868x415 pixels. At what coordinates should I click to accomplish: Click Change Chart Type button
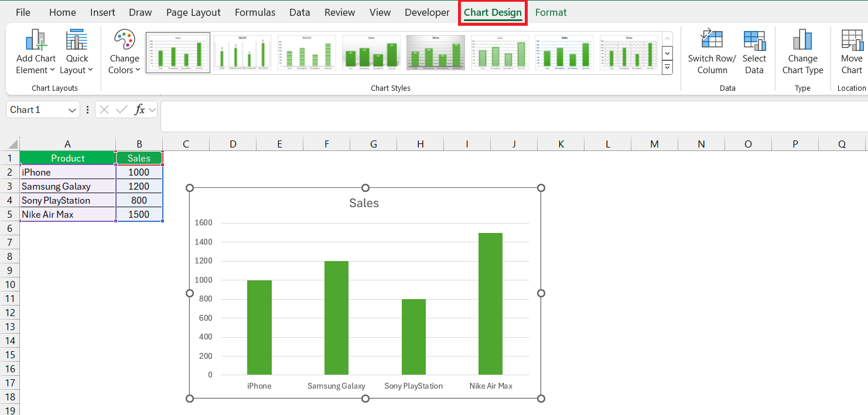click(802, 53)
